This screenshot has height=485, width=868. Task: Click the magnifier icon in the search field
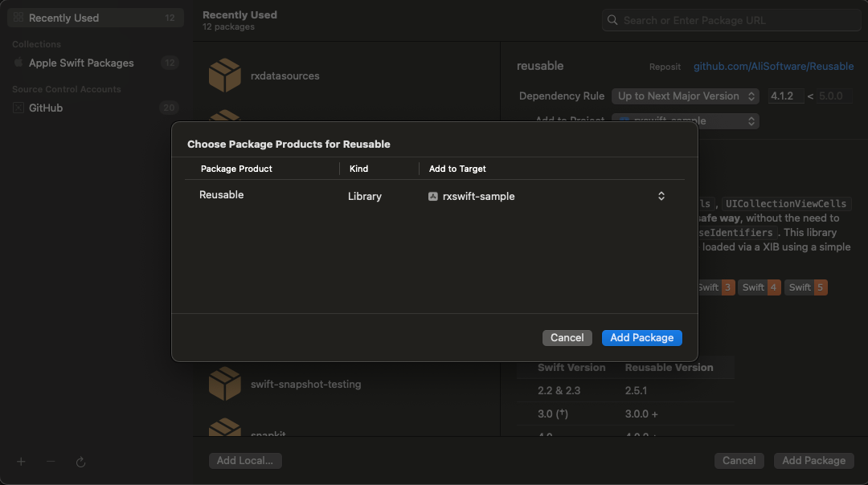pos(613,20)
